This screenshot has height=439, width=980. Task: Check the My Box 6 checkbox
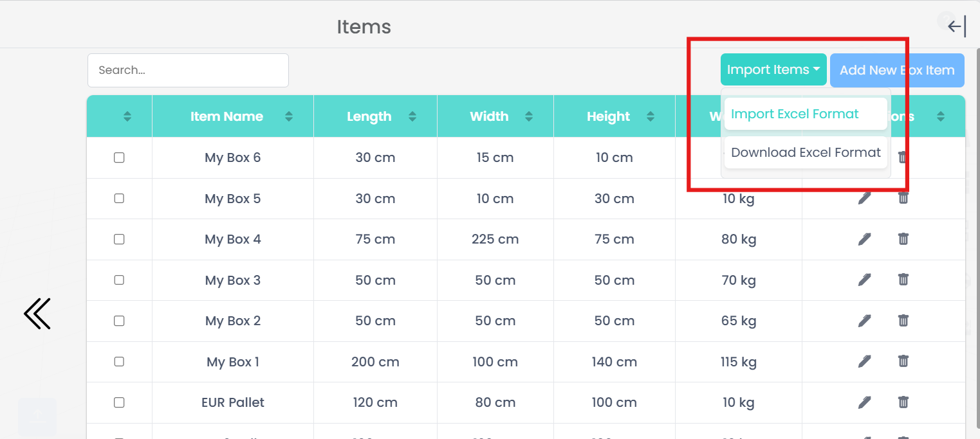click(x=119, y=157)
